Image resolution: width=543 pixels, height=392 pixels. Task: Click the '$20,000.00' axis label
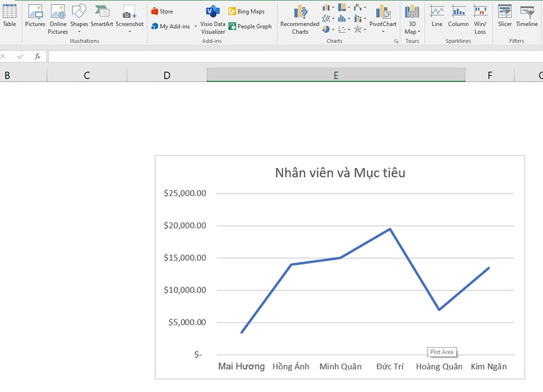point(185,226)
